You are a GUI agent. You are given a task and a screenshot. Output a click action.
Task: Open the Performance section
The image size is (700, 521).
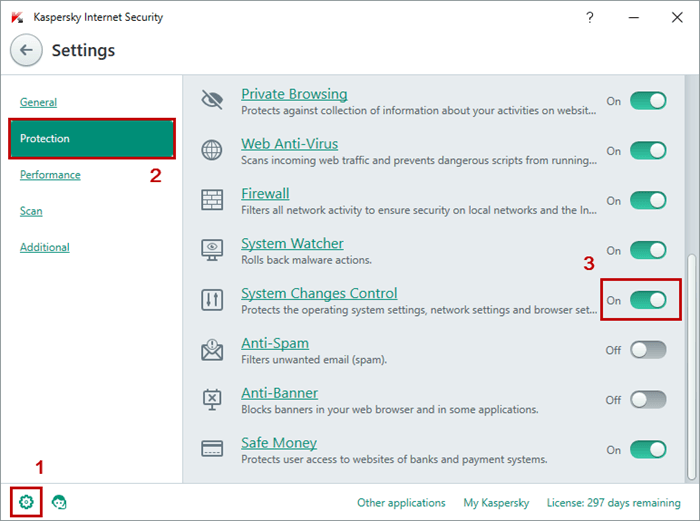[x=50, y=175]
